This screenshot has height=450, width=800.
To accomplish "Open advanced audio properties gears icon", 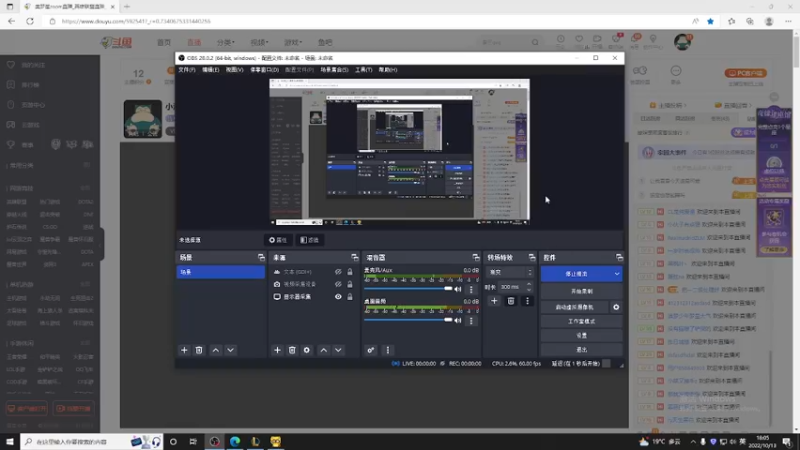I will click(x=371, y=350).
